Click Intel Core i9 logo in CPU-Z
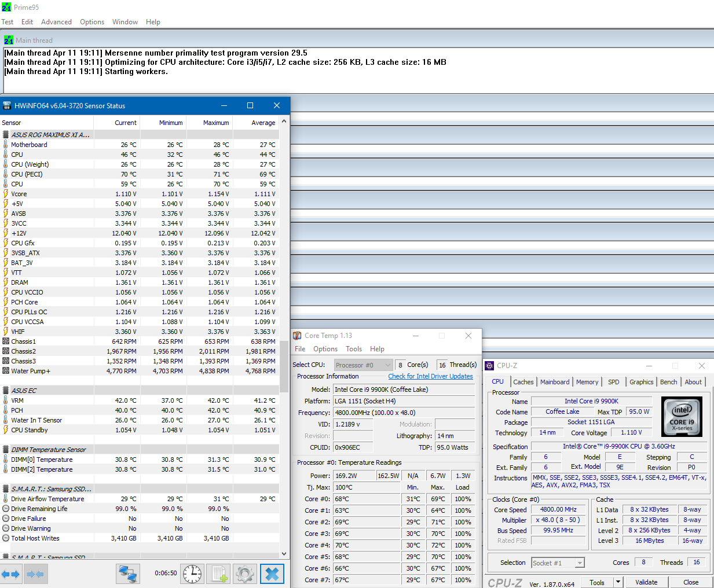 point(682,416)
